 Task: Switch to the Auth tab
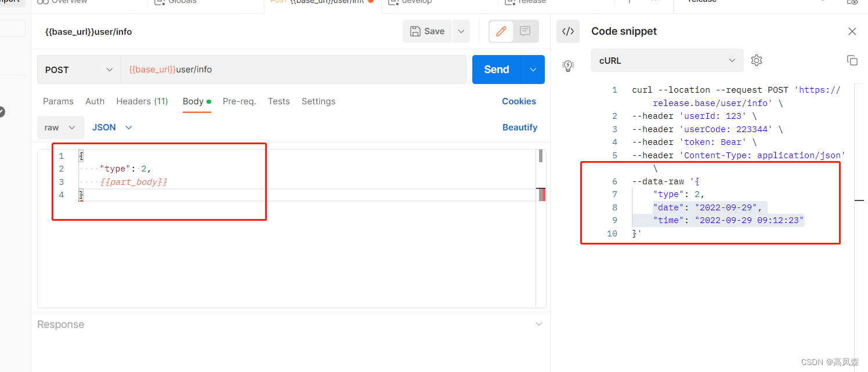[95, 101]
